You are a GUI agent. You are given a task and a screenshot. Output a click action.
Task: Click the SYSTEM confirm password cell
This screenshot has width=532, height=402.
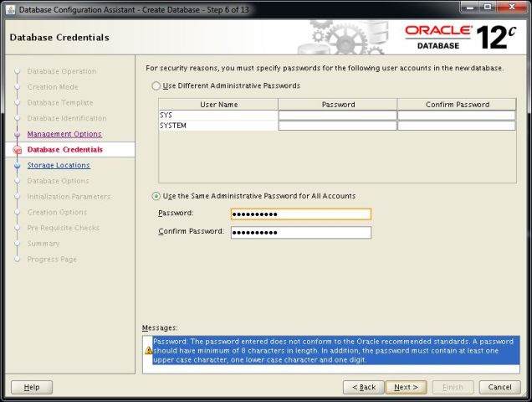pos(457,126)
